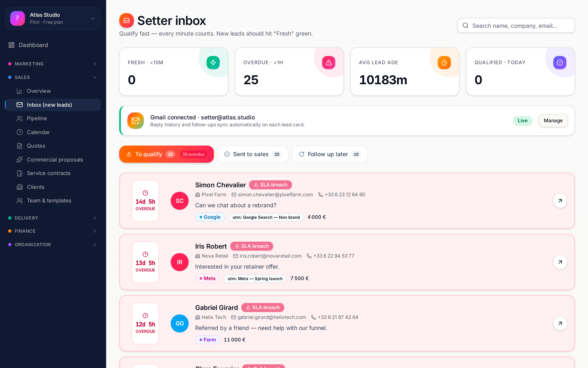Viewport: 588px width, 368px height.
Task: Click the GG avatar for Gabriel Girard
Action: click(x=179, y=323)
